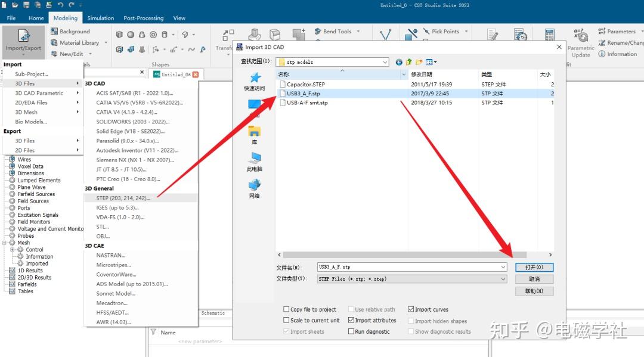Click the New/Edit material icon
Viewport: 644px width, 357px height.
(x=54, y=54)
